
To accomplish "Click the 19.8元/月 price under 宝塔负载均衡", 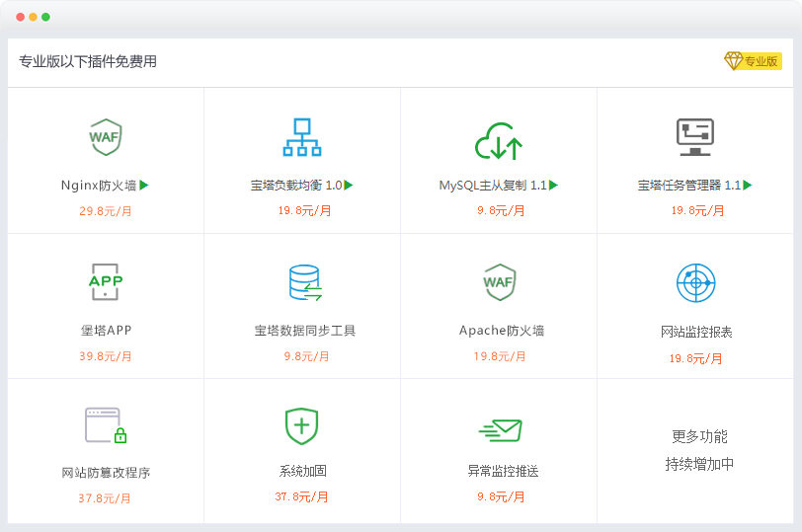I will (x=305, y=210).
